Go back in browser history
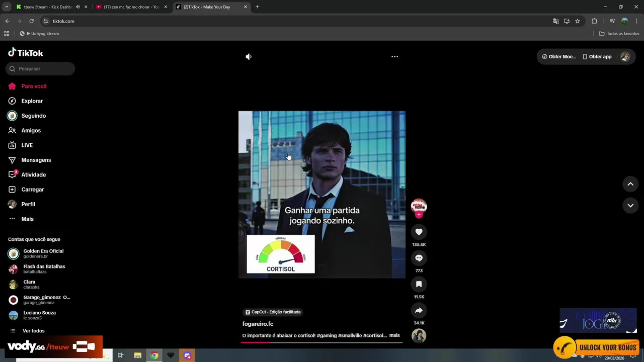Image resolution: width=644 pixels, height=362 pixels. tap(7, 21)
